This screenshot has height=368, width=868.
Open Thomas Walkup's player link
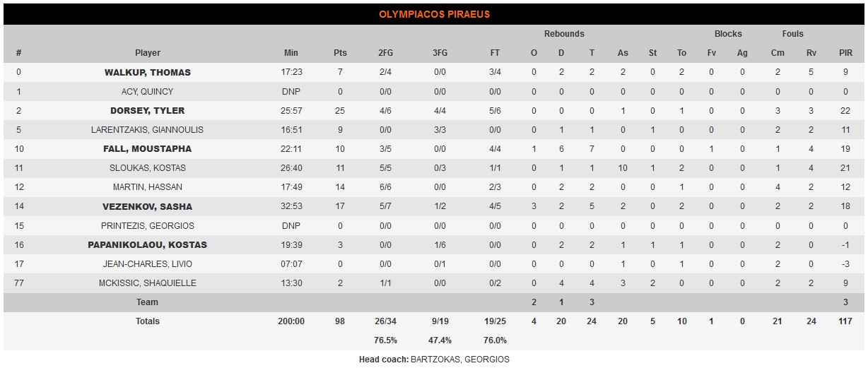click(147, 73)
